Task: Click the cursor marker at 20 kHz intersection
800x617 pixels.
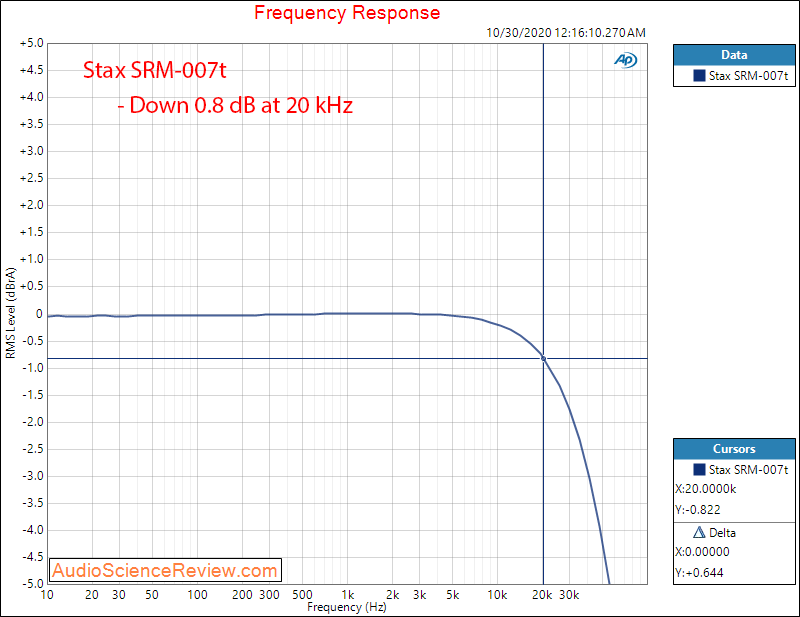Action: 543,359
